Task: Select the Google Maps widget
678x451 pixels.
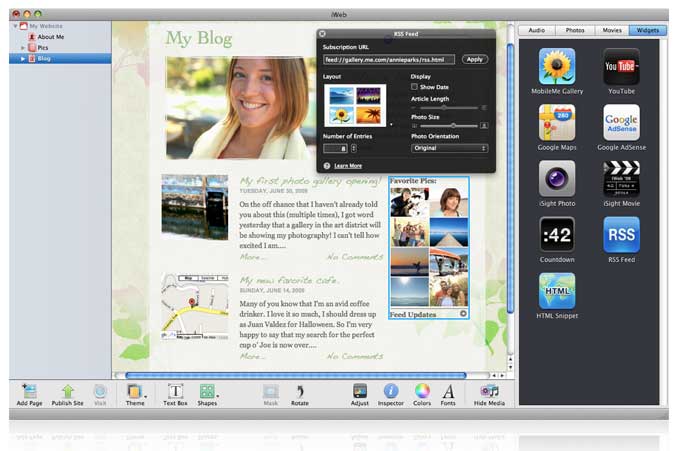Action: point(557,122)
